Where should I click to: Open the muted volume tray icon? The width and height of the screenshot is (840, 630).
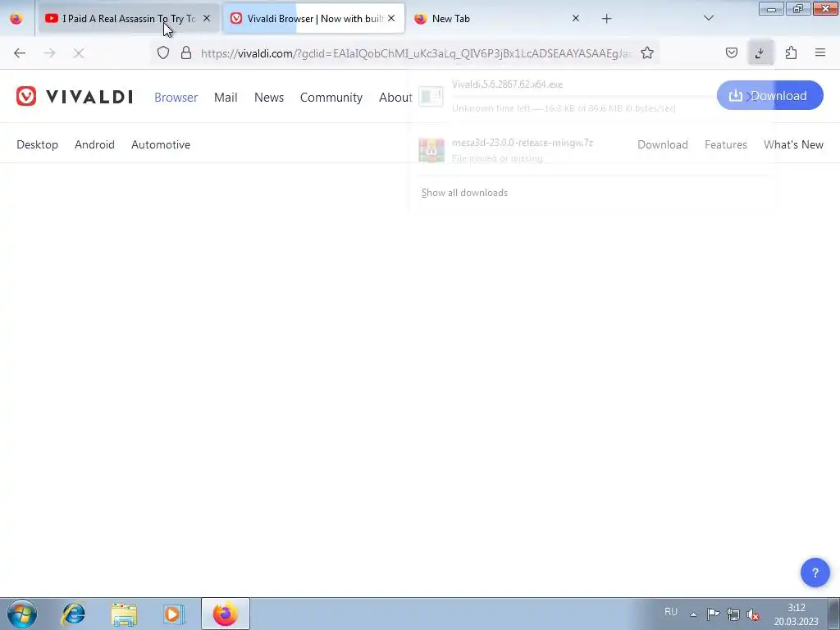pyautogui.click(x=753, y=614)
